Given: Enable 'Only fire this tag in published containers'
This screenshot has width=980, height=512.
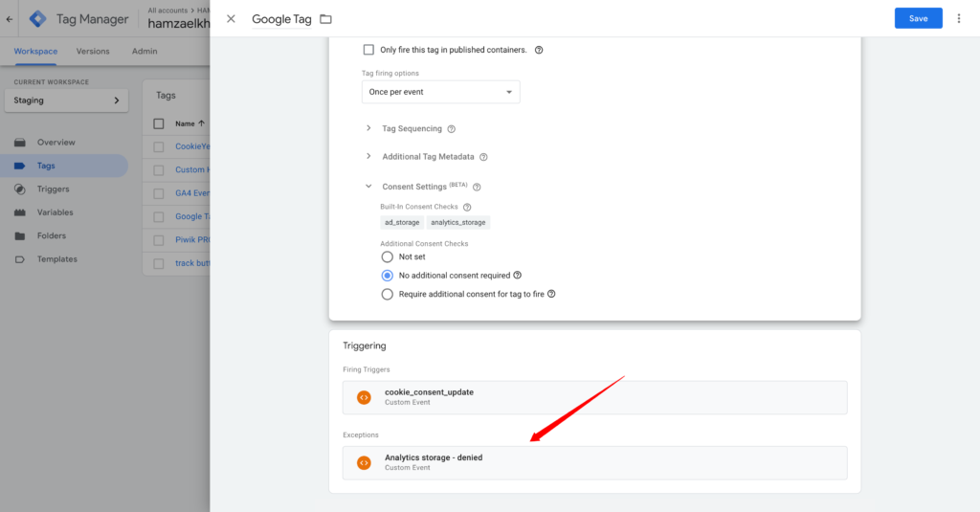Looking at the screenshot, I should pyautogui.click(x=369, y=50).
